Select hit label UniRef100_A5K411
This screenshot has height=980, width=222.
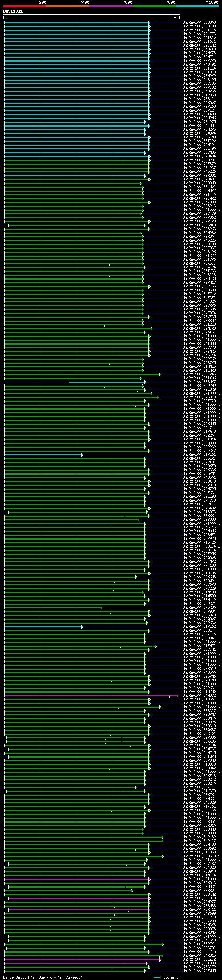199,910
